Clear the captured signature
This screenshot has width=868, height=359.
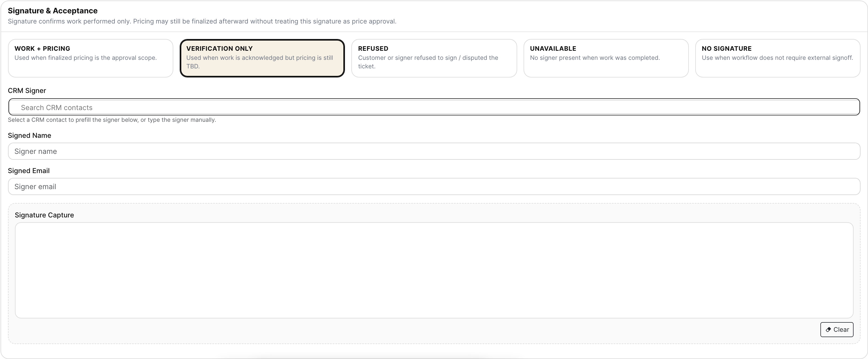(837, 329)
